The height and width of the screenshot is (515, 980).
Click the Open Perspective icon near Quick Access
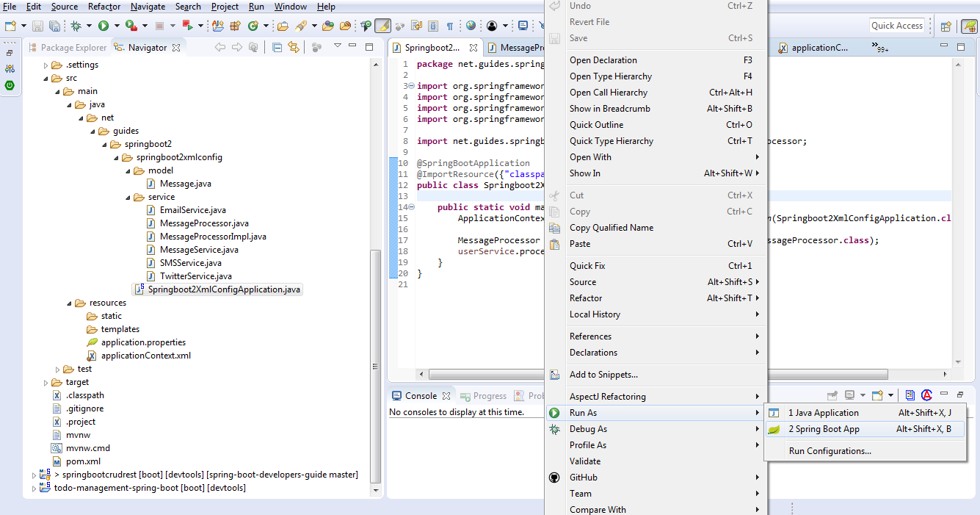(946, 26)
